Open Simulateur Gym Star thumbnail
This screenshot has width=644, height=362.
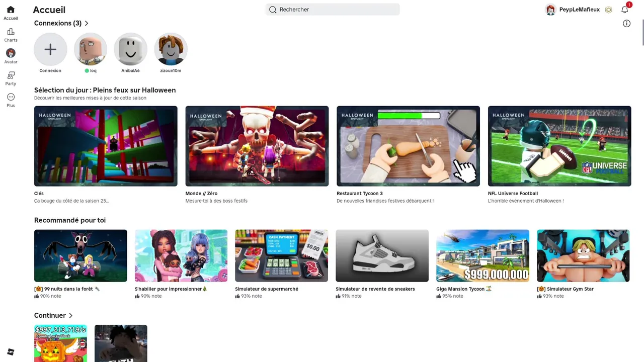click(x=583, y=255)
